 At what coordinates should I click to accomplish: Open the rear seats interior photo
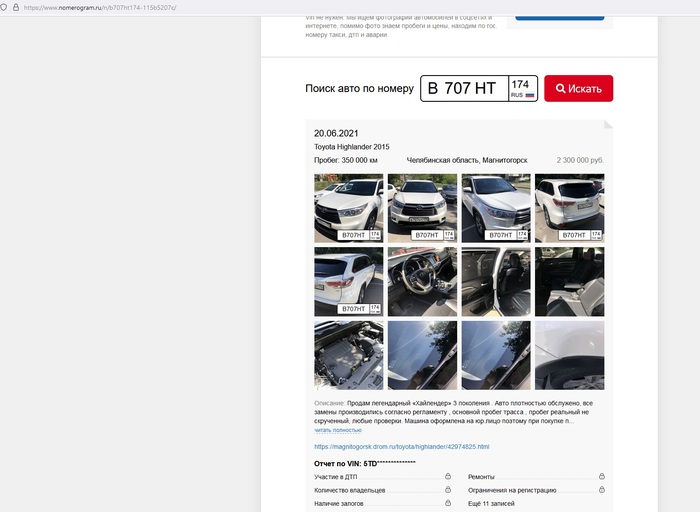click(x=570, y=282)
